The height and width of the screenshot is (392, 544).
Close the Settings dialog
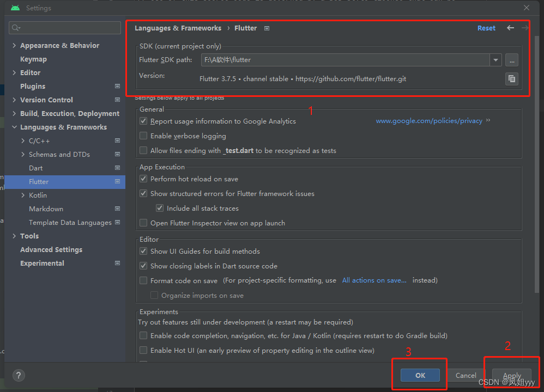tap(527, 8)
